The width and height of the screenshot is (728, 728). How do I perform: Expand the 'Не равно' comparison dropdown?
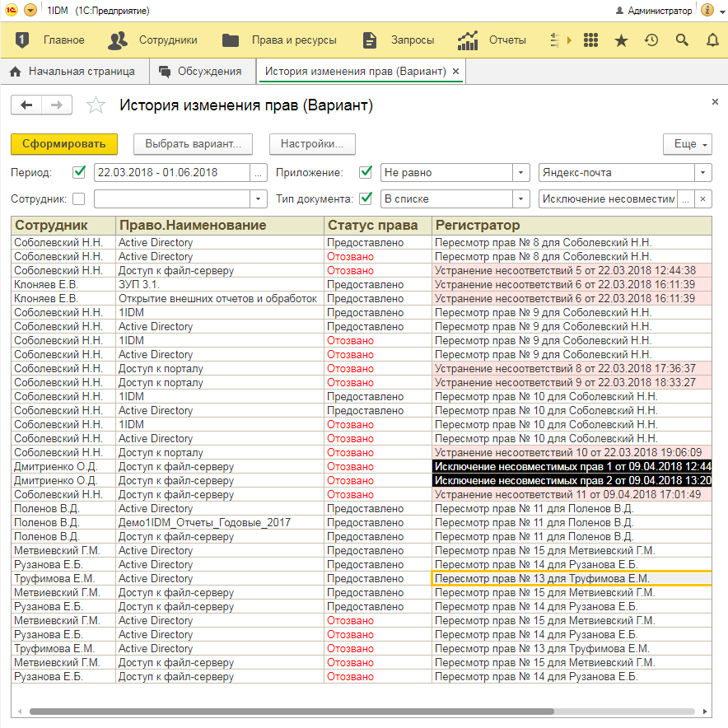tap(520, 173)
